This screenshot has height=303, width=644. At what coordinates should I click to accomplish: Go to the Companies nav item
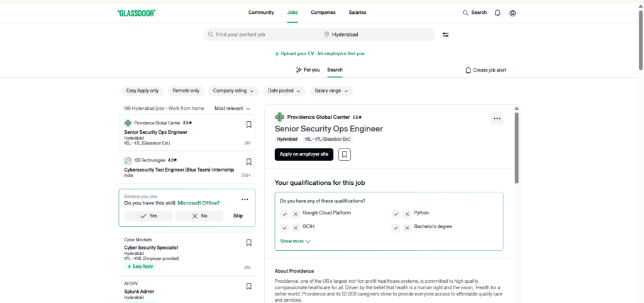(323, 13)
